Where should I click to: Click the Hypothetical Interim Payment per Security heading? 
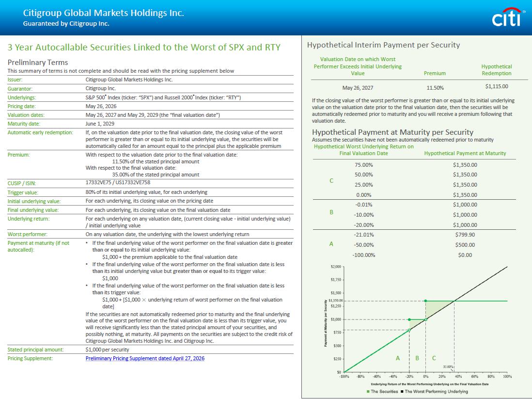click(x=383, y=45)
